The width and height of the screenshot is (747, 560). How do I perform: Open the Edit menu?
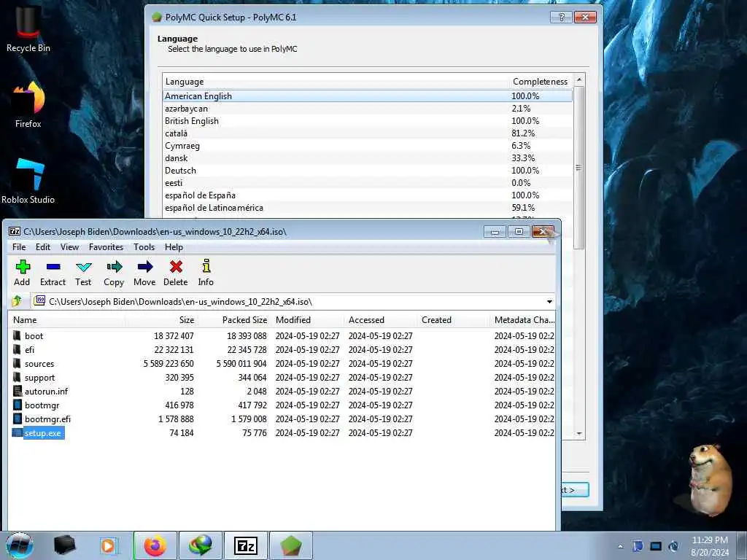pyautogui.click(x=43, y=247)
